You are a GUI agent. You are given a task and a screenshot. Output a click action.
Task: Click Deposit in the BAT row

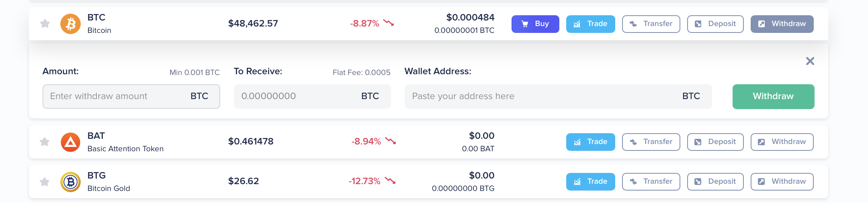tap(715, 142)
